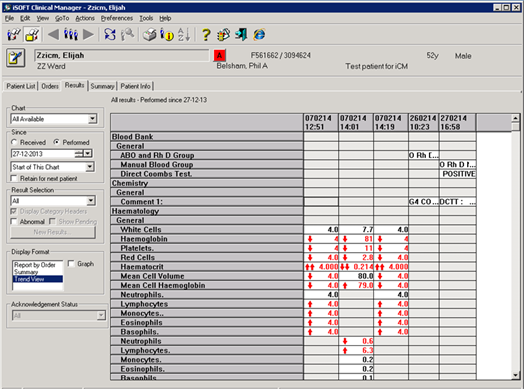Open the Preferences menu
Screen dimensions: 524x389
(117, 18)
